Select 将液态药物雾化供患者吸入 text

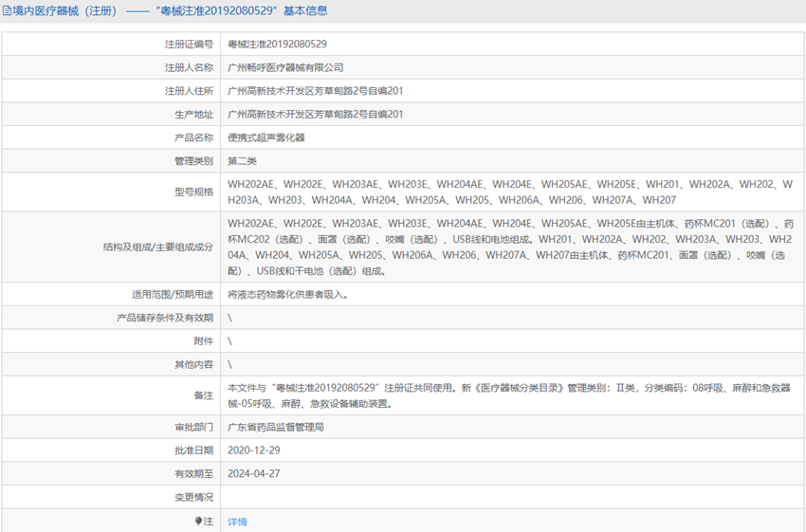pyautogui.click(x=287, y=295)
